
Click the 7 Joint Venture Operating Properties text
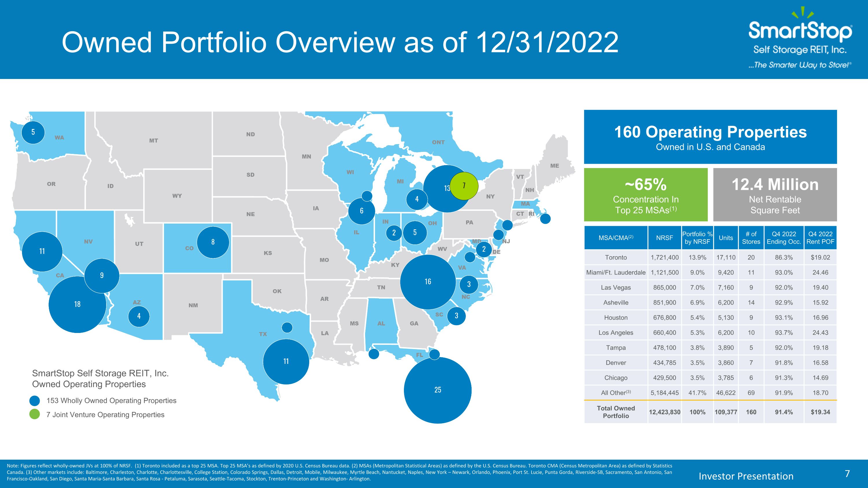tap(106, 415)
